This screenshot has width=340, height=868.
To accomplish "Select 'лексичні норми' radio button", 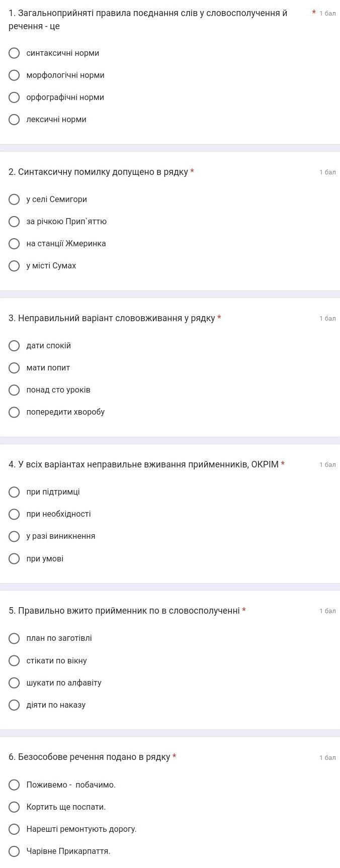I will pyautogui.click(x=15, y=120).
